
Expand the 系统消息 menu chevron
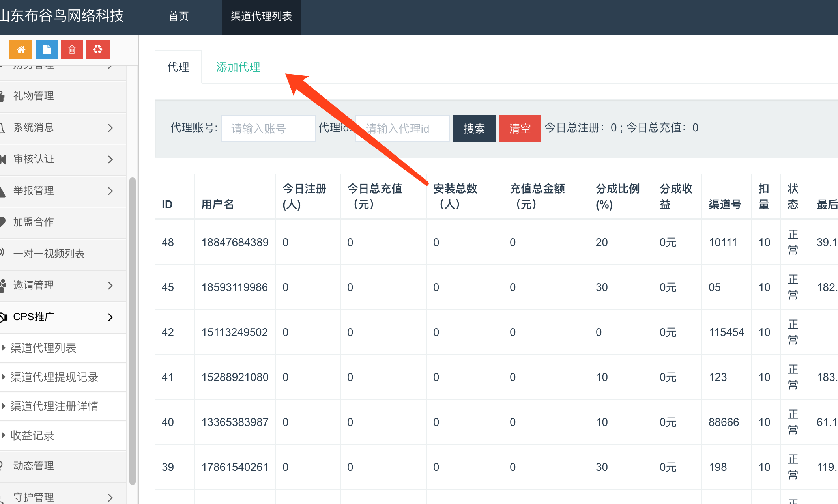tap(110, 128)
